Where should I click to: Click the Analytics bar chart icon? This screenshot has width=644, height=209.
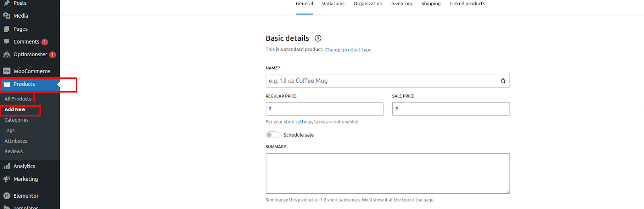(x=7, y=166)
